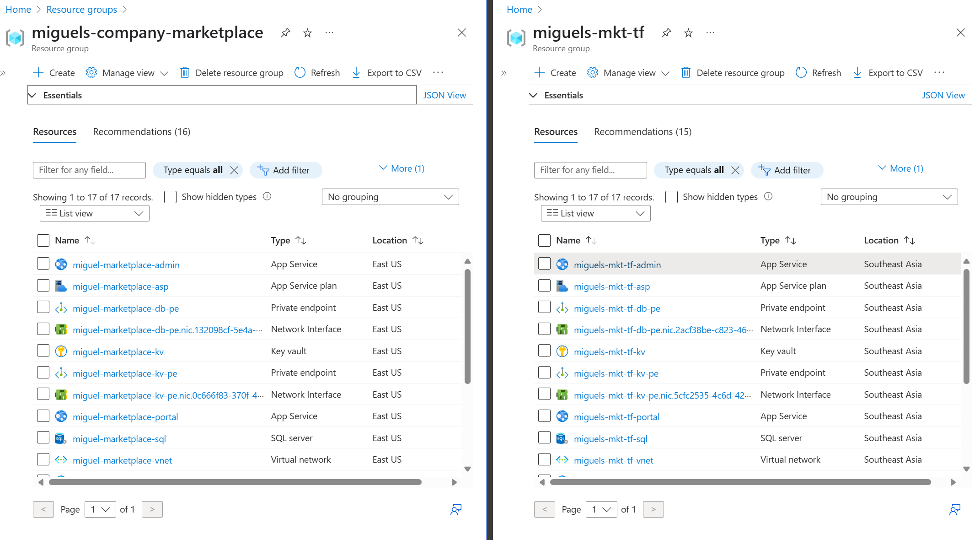Image resolution: width=980 pixels, height=540 pixels.
Task: Check the miguel-marketplace-sql row
Action: 43,437
